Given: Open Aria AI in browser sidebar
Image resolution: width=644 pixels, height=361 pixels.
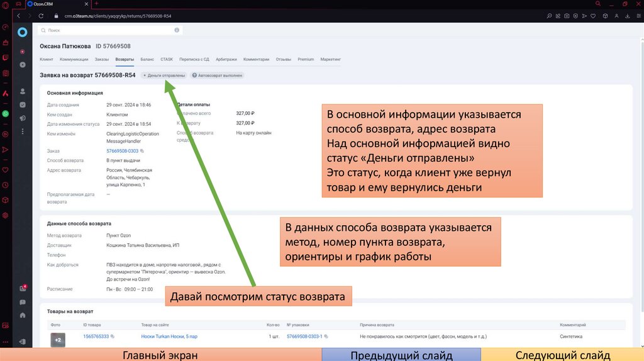Looking at the screenshot, I should click(5, 93).
